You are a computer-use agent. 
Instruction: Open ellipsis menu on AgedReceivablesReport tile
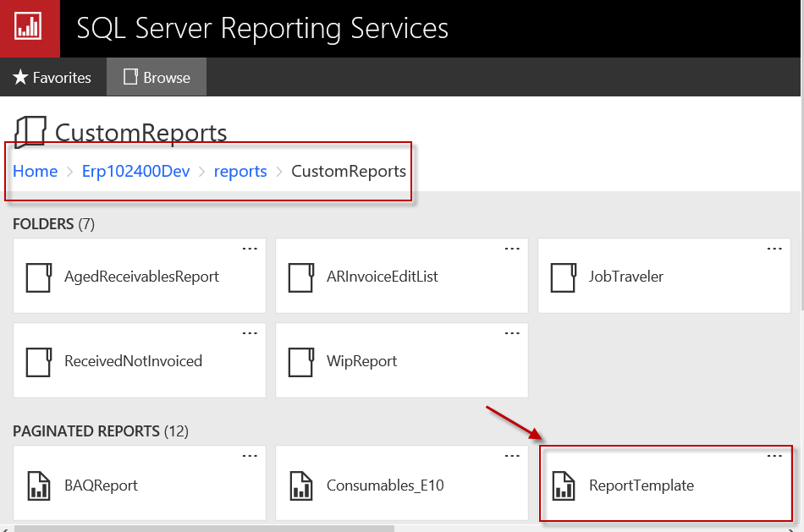tap(250, 249)
